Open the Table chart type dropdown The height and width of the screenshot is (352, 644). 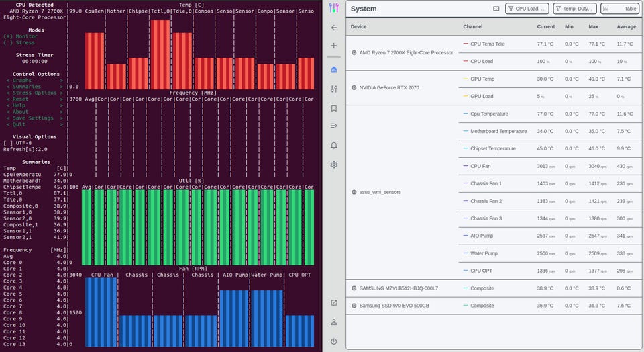click(620, 9)
